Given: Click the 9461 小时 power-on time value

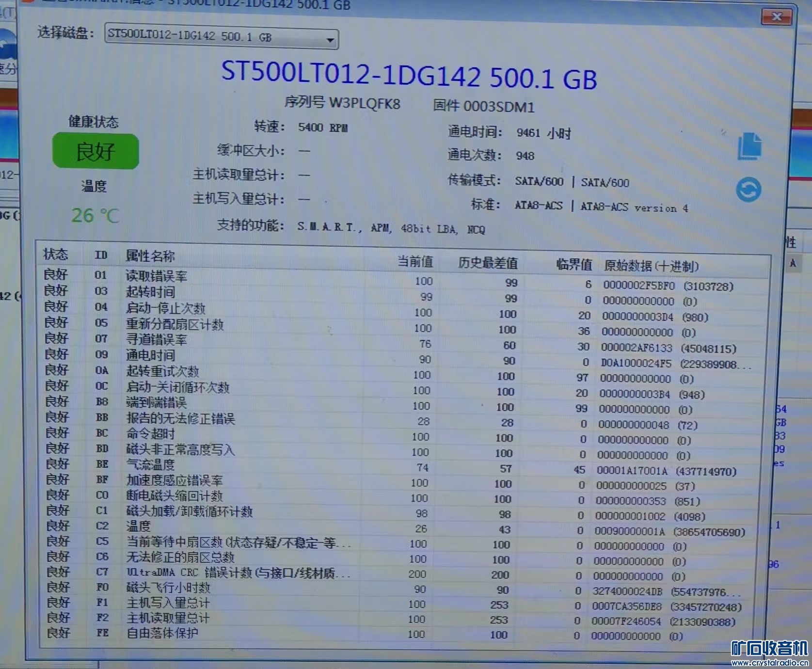Looking at the screenshot, I should [x=543, y=133].
